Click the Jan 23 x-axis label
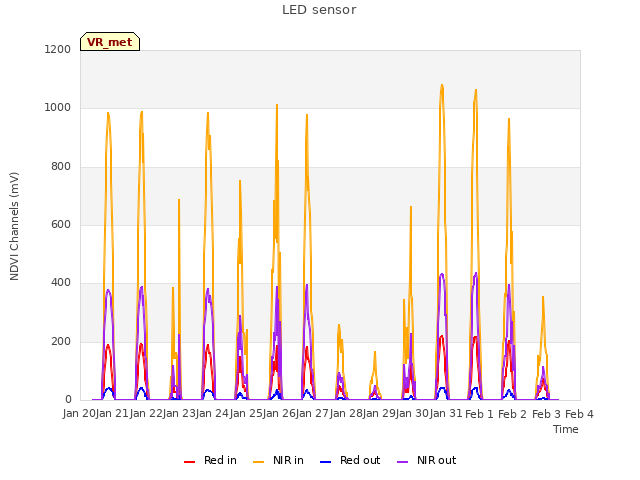The image size is (640, 480). [x=179, y=413]
